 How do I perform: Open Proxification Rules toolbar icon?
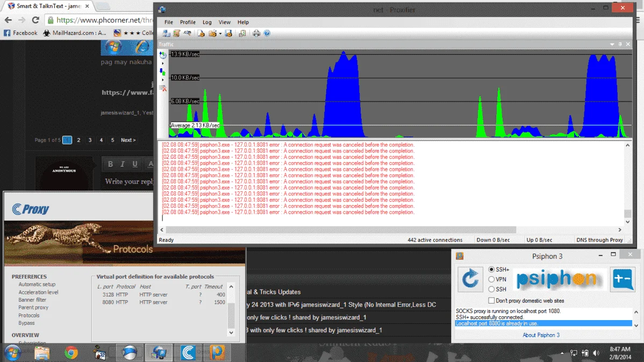[x=177, y=33]
